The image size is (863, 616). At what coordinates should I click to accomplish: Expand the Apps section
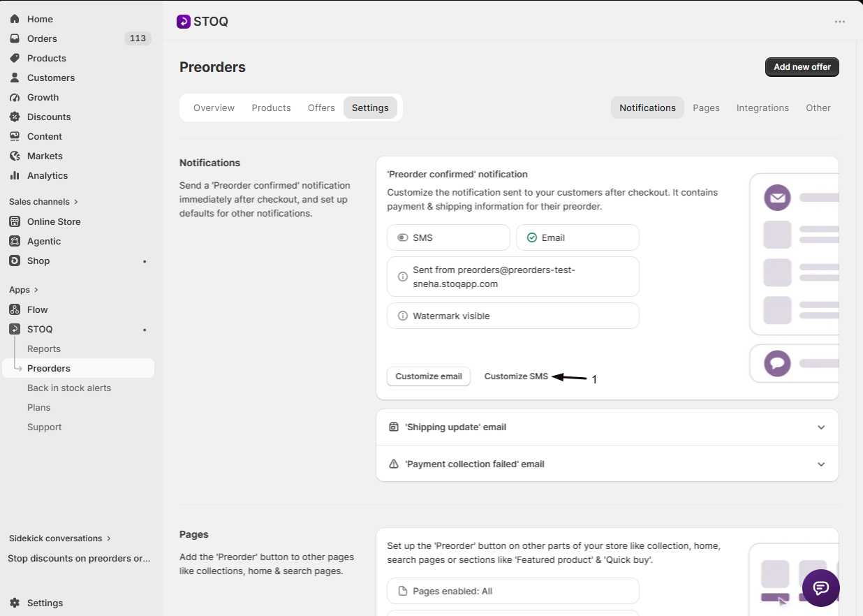(24, 290)
